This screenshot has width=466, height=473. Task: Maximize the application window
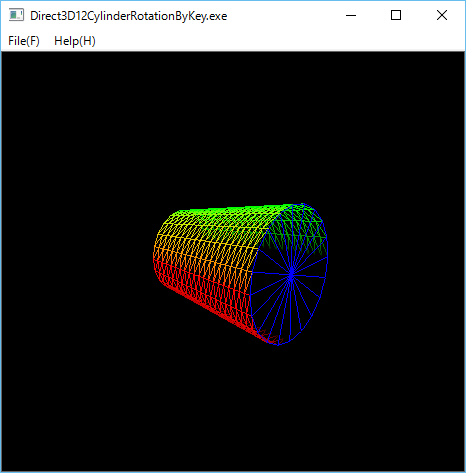coord(396,15)
